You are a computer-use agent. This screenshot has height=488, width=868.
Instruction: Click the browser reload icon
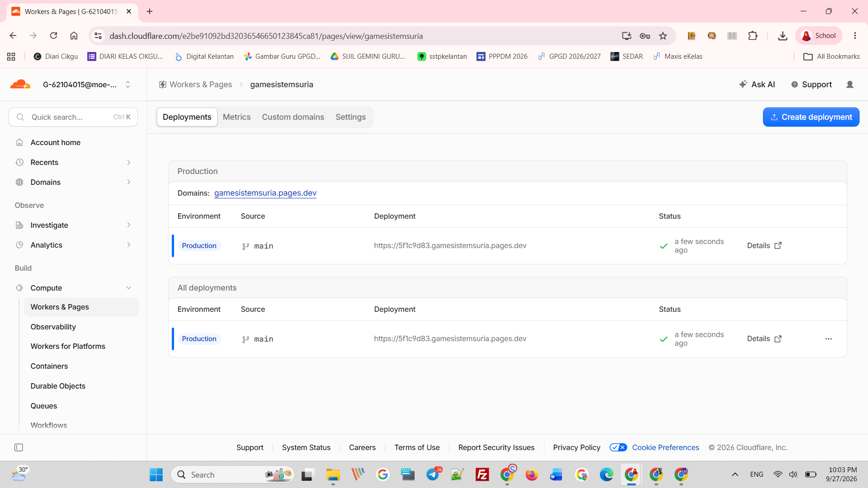pyautogui.click(x=53, y=36)
